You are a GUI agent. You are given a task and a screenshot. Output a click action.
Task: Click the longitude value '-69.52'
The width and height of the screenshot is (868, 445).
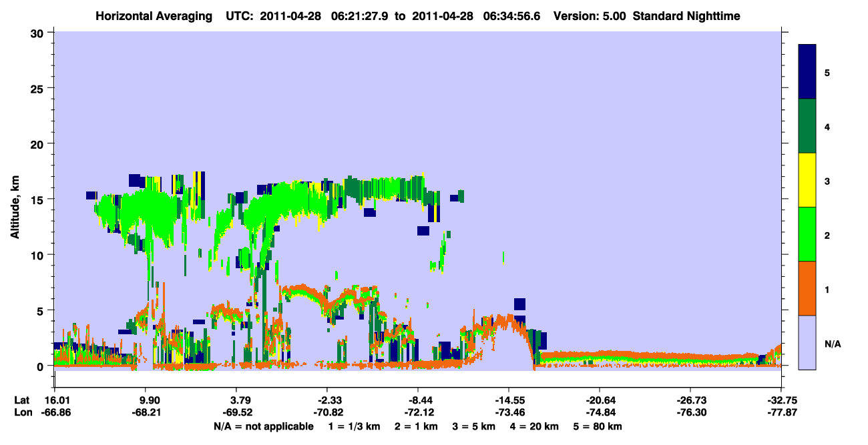[238, 412]
